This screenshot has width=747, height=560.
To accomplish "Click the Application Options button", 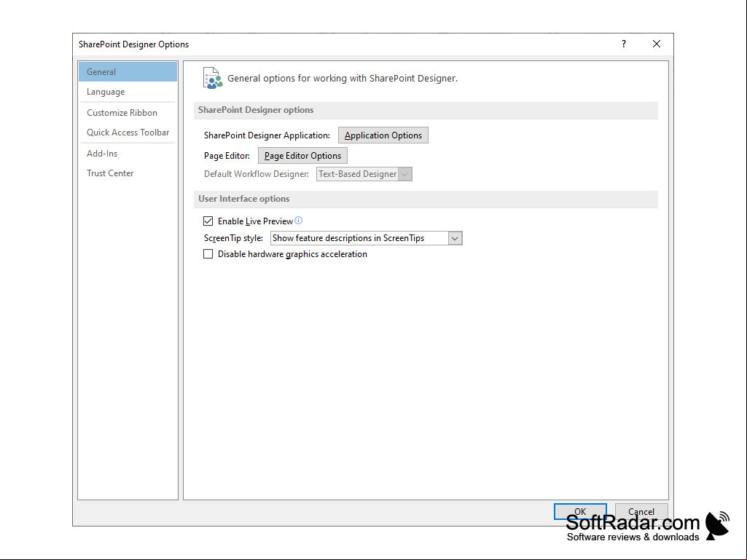I will point(383,135).
